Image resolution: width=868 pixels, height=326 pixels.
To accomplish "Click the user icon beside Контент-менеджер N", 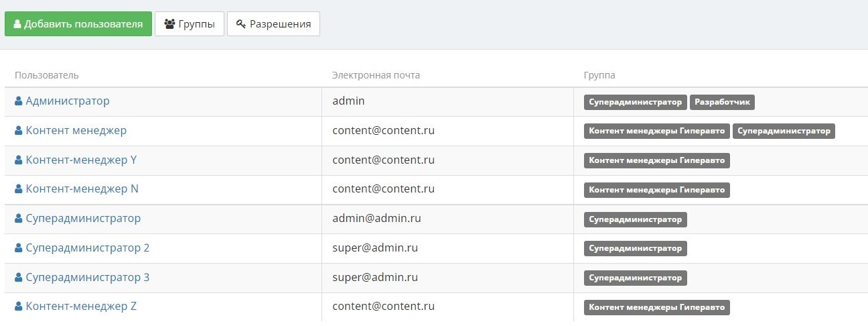I will [19, 189].
